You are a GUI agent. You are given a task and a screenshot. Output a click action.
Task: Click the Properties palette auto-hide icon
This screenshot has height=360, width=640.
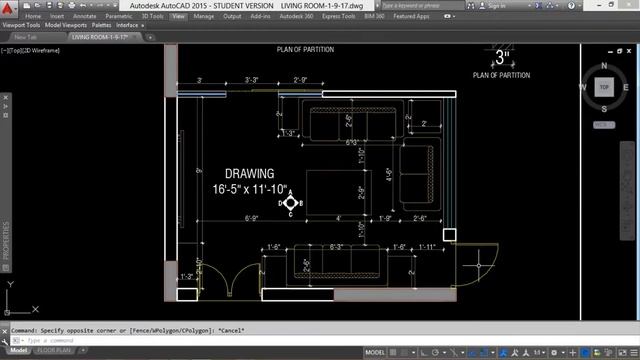coord(6,107)
